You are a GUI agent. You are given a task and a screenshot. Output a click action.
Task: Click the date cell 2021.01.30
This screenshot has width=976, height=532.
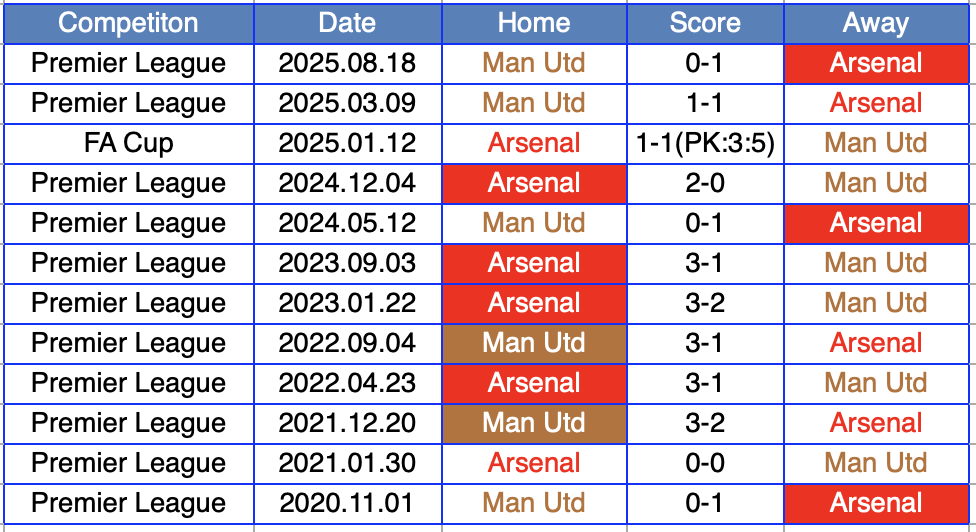347,463
